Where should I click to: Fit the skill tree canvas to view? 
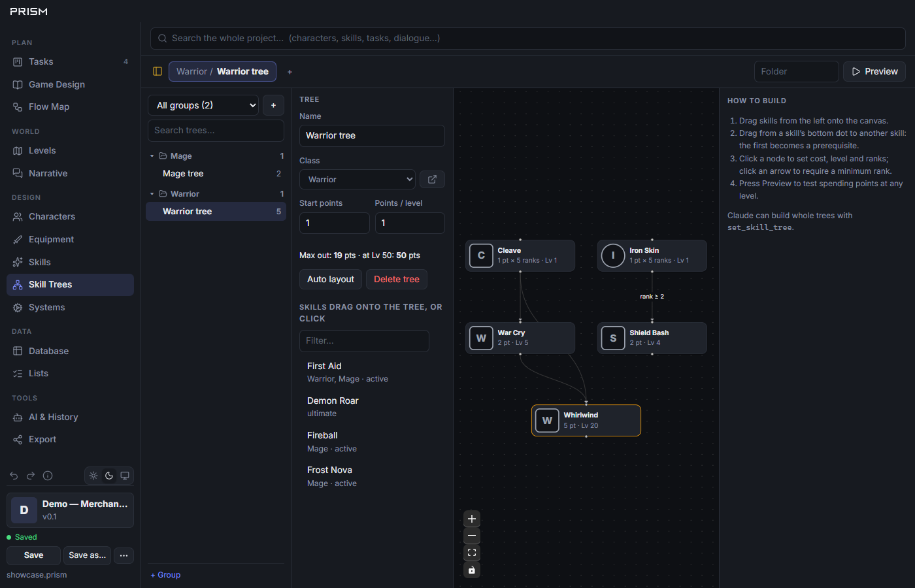(472, 553)
